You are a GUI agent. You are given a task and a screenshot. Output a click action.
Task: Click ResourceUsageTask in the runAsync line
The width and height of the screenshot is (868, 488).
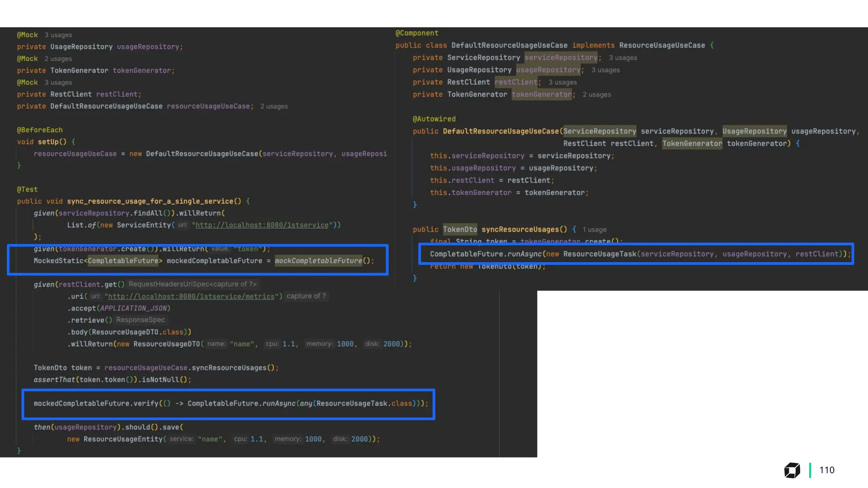(x=599, y=254)
